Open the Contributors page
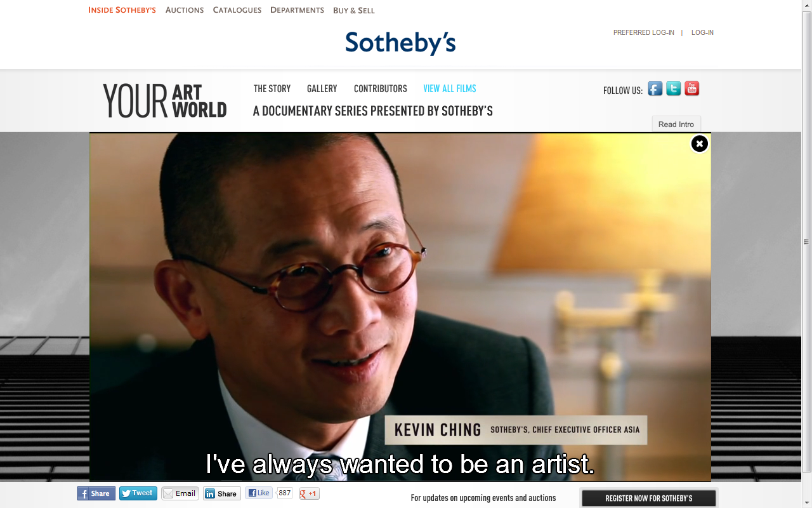Screen dimensions: 812x508 (381, 89)
